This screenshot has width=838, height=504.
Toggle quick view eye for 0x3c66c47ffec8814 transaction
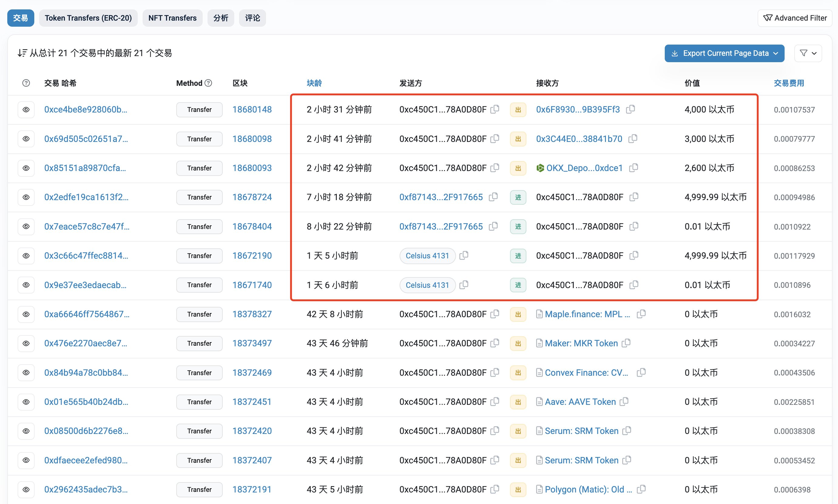(x=26, y=255)
